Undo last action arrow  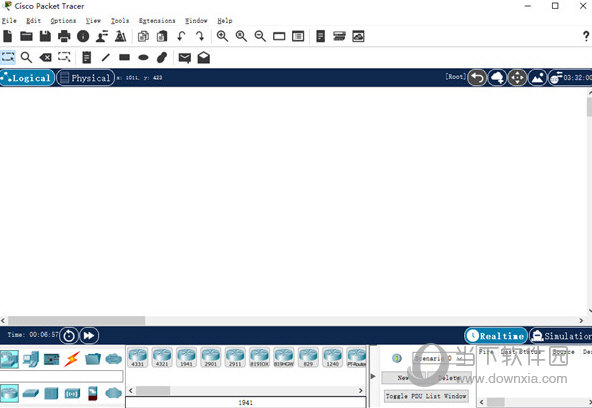pyautogui.click(x=181, y=36)
